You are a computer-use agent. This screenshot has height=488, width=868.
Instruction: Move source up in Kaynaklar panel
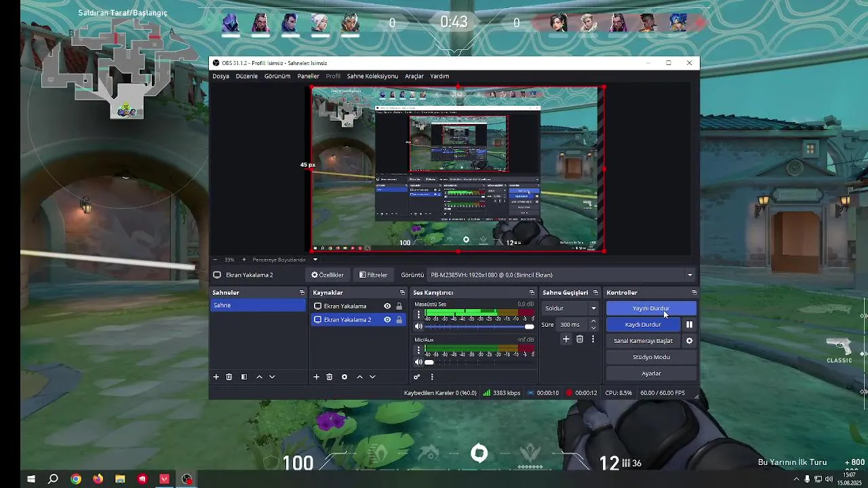(x=359, y=377)
